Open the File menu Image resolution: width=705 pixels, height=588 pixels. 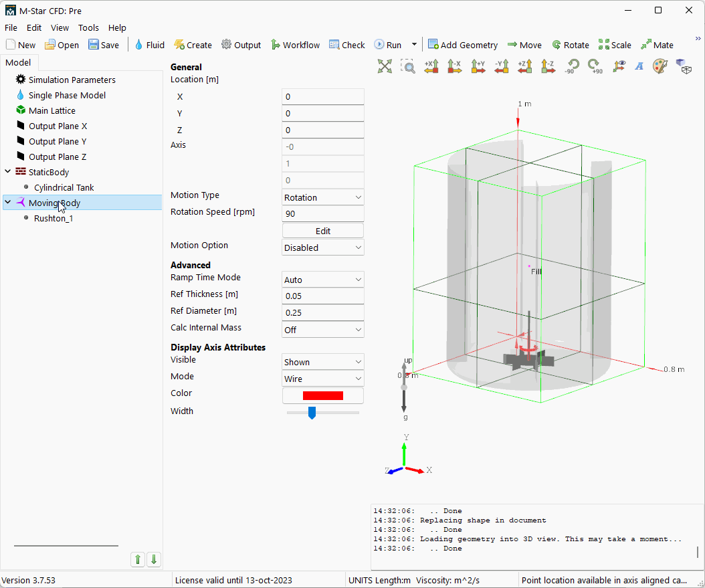tap(11, 28)
